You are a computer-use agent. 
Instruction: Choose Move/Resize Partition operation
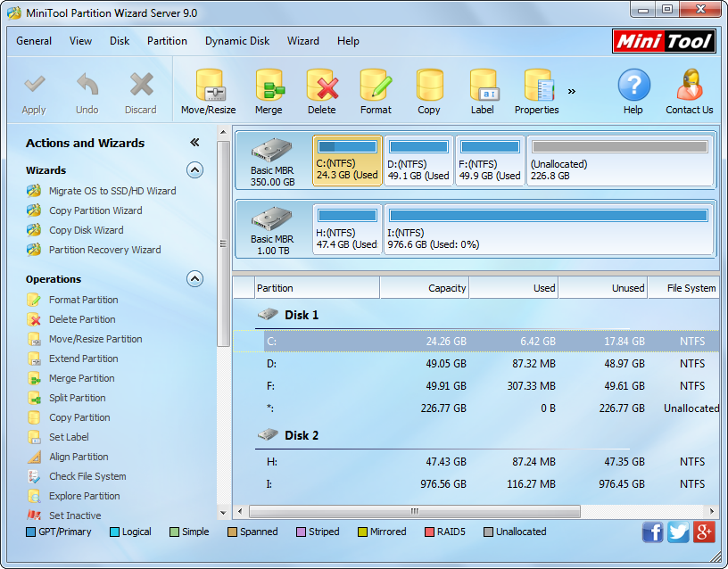point(95,339)
